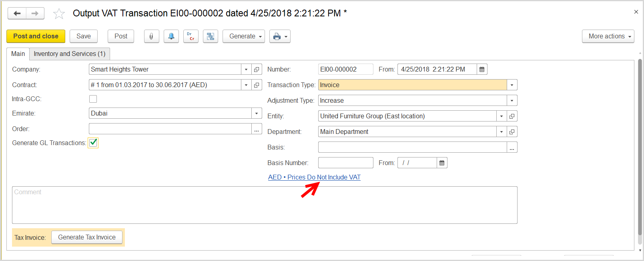644x261 pixels.
Task: Open the Generate dropdown menu
Action: (244, 36)
